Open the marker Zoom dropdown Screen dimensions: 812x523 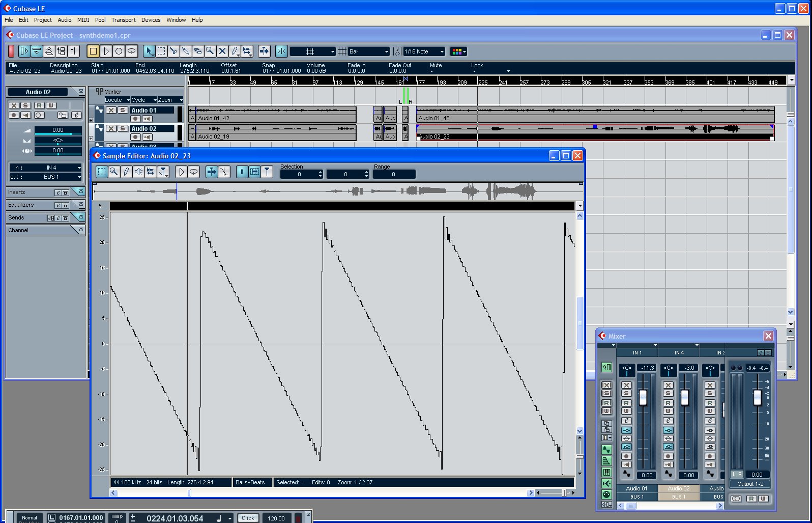[x=170, y=100]
